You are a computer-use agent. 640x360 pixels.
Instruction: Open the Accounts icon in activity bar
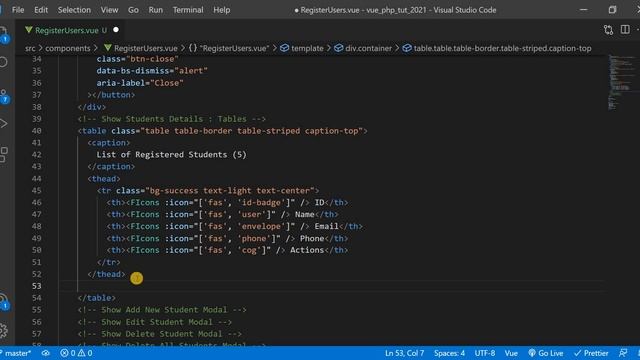tap(4, 301)
